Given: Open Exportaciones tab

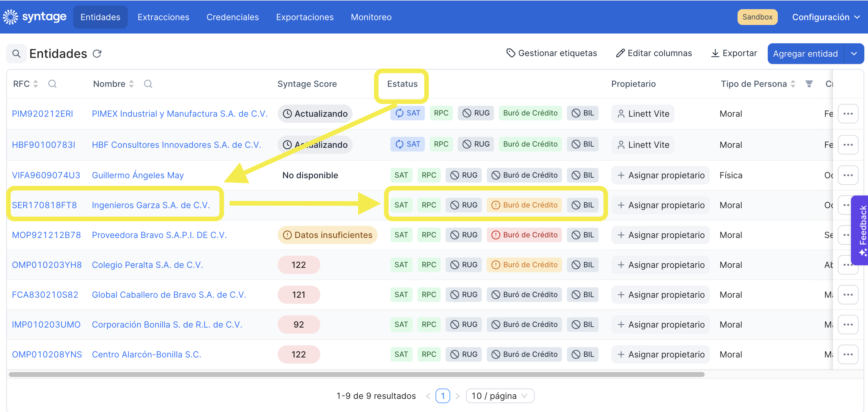Looking at the screenshot, I should (304, 17).
